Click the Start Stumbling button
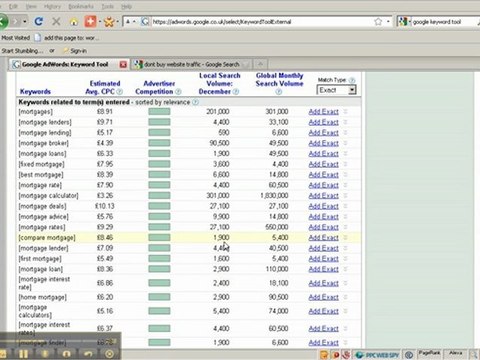The image size is (480, 360). [22, 51]
